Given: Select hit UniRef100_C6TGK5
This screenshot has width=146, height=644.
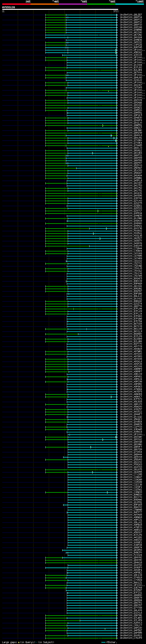Looking at the screenshot, I should click(x=131, y=88).
